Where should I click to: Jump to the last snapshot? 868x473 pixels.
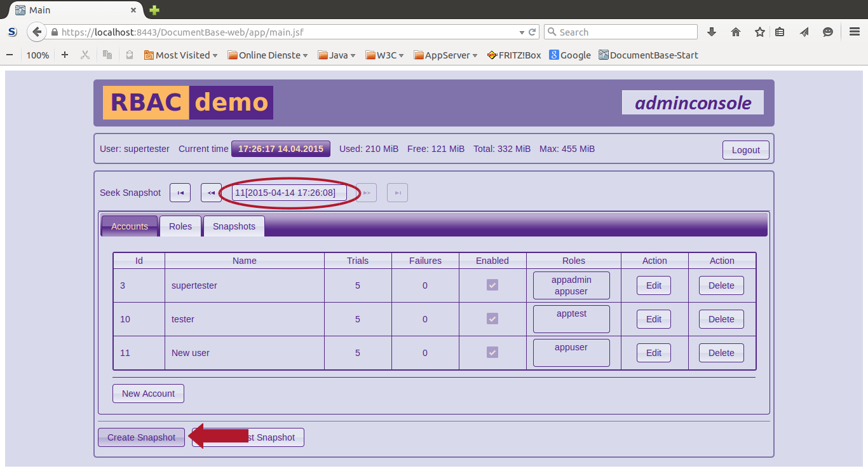pyautogui.click(x=397, y=193)
